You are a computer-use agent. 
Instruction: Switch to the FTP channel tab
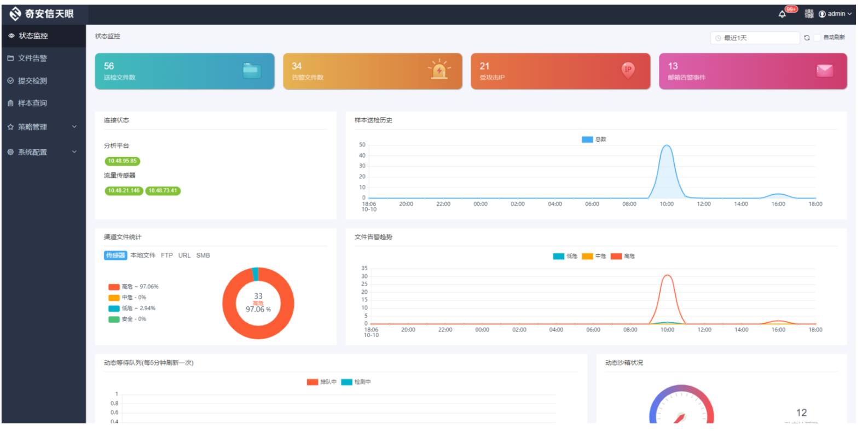click(166, 255)
